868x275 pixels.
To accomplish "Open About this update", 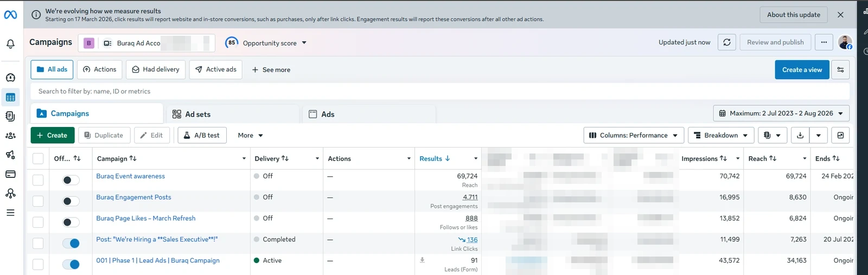I will click(793, 15).
